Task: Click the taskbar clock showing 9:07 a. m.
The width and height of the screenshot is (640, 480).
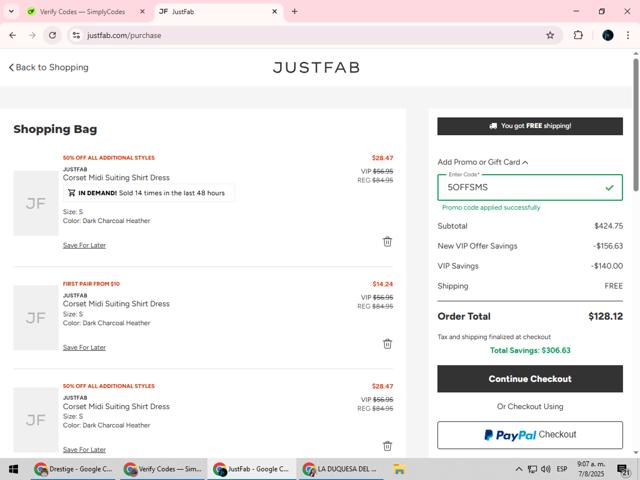Action: pos(591,469)
